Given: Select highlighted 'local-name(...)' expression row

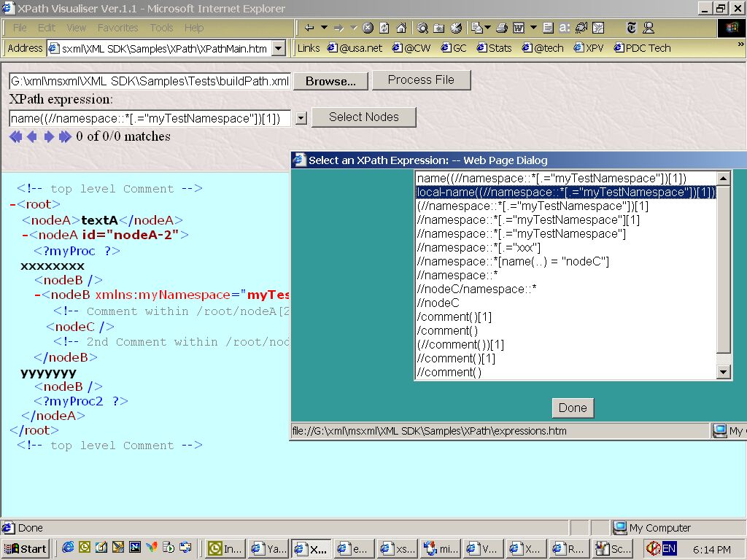Looking at the screenshot, I should tap(566, 192).
